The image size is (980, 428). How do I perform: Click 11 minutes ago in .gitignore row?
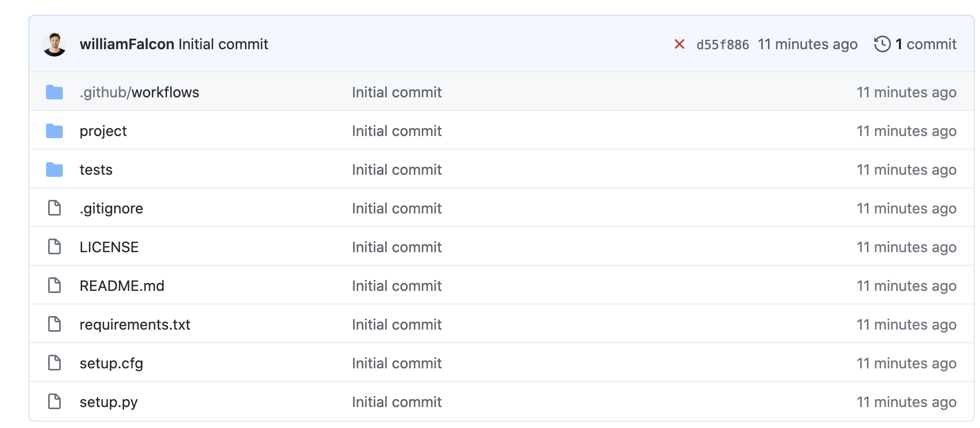[907, 209]
